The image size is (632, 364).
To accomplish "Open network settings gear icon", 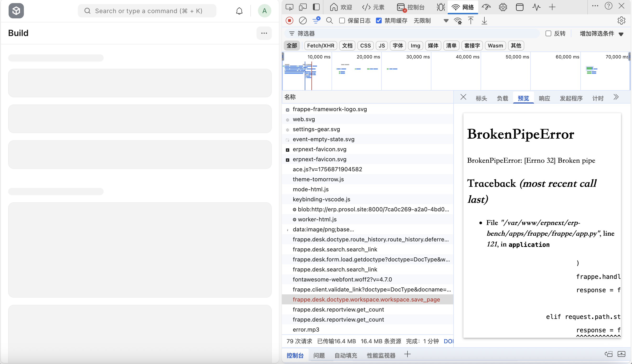I will coord(621,21).
